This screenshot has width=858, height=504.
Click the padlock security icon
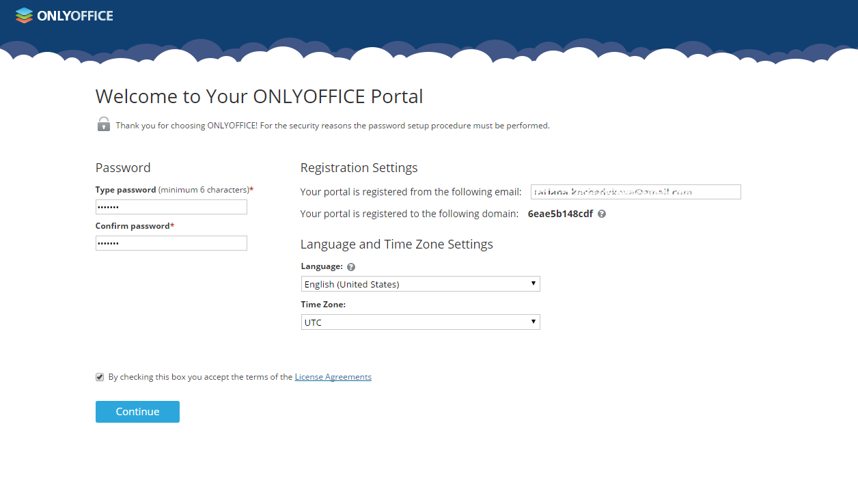[x=103, y=124]
